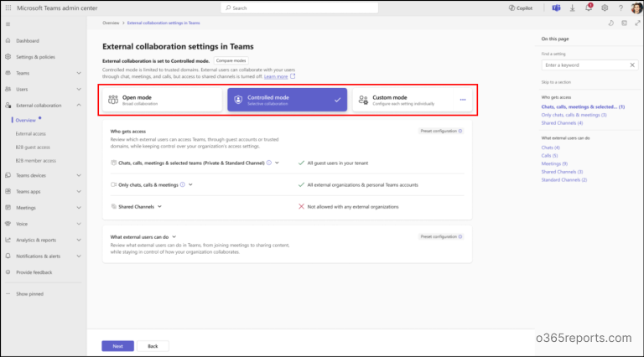
Task: Click info icon beside Only chats, calls & meetings
Action: coord(182,184)
